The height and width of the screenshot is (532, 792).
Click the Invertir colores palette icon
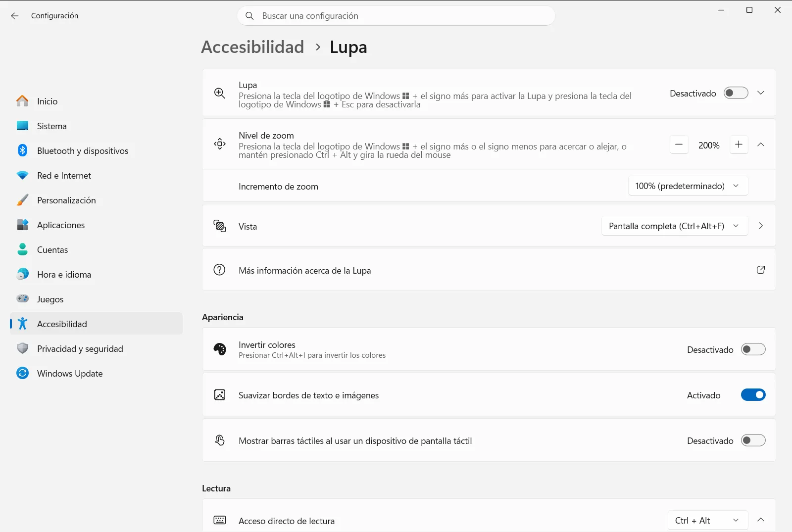click(x=220, y=349)
